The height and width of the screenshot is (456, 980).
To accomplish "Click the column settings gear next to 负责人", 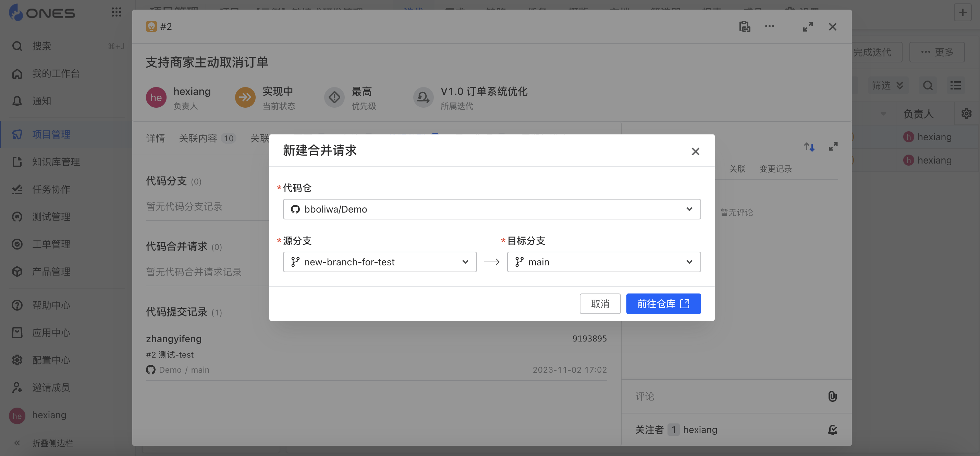I will point(966,113).
